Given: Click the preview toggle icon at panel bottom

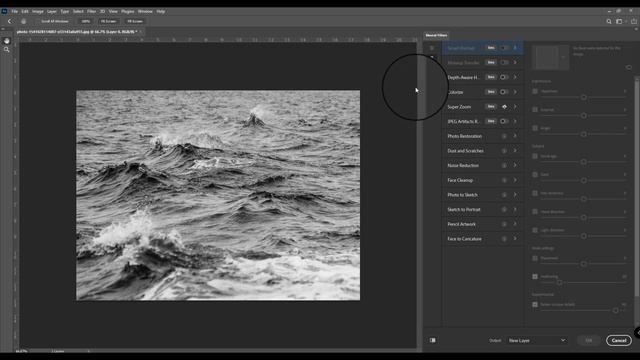Looking at the screenshot, I should 433,340.
